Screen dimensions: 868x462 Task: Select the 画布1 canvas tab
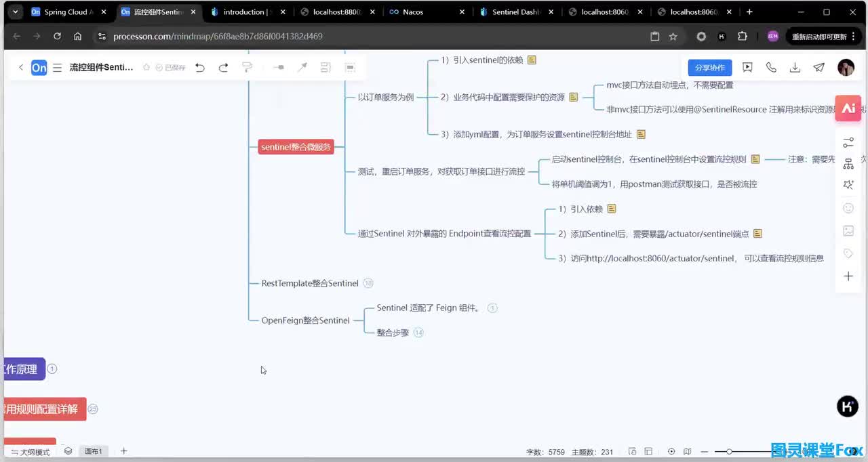pyautogui.click(x=93, y=452)
